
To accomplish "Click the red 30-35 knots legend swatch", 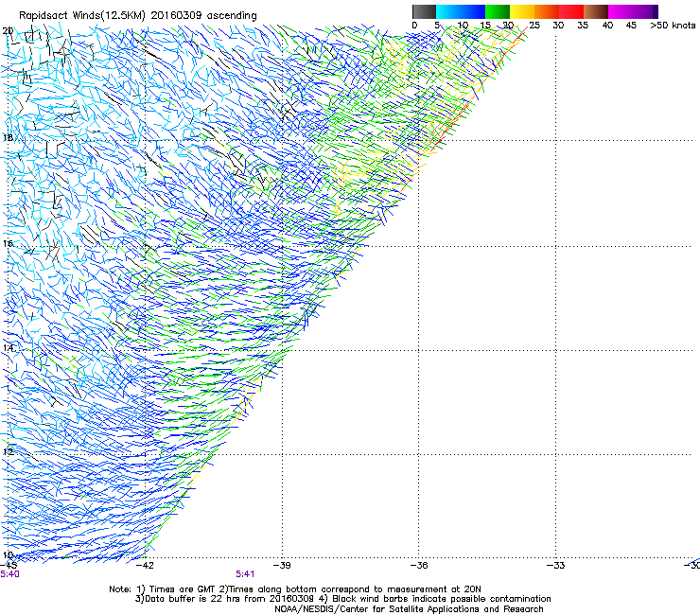I will point(571,11).
